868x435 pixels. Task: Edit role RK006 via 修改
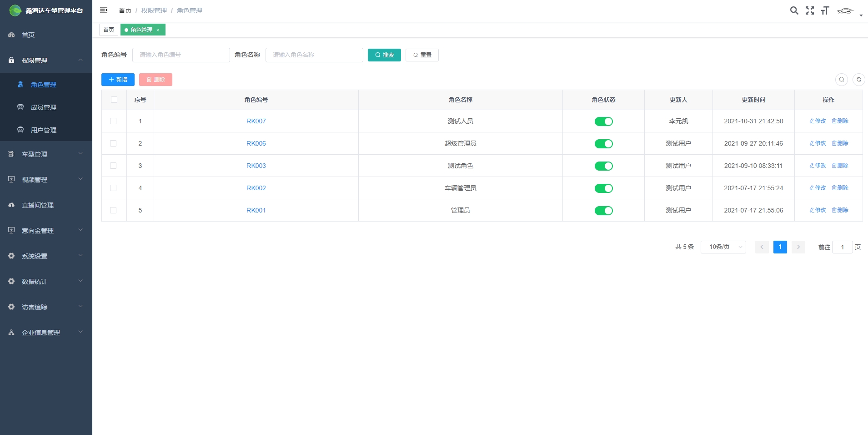click(x=818, y=143)
